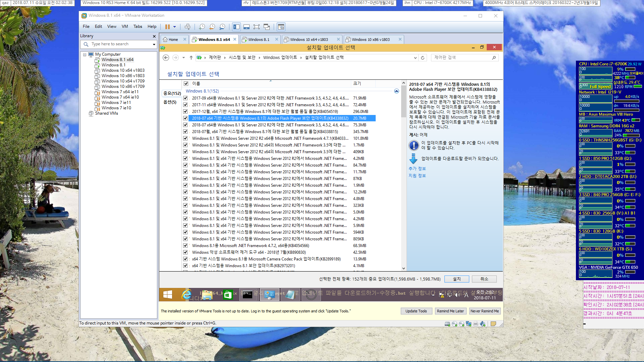Click the Send Ctrl+Alt+Del toolbar icon
This screenshot has width=644, height=362.
pyautogui.click(x=187, y=27)
